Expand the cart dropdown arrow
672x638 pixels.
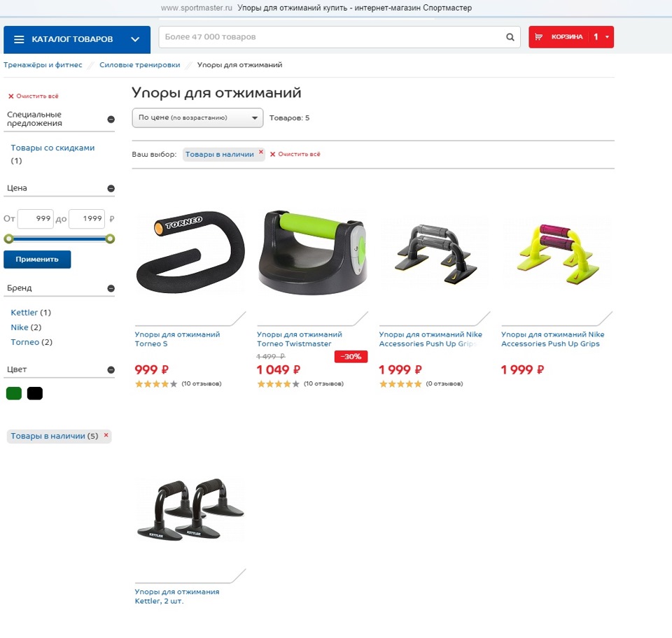607,37
